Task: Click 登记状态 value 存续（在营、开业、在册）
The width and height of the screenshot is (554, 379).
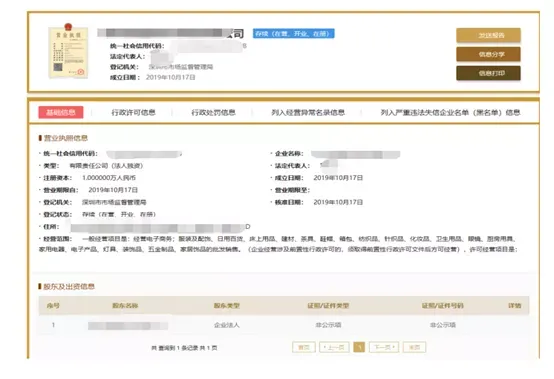Action: pyautogui.click(x=119, y=214)
